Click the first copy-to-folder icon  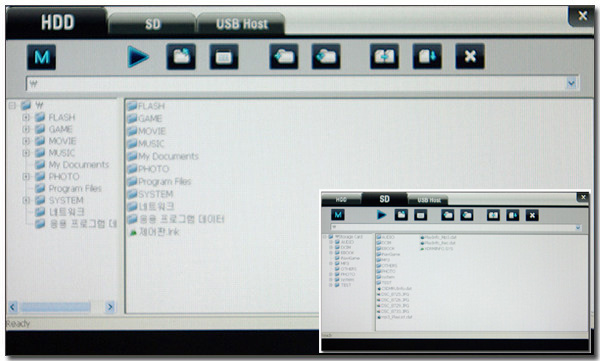pos(284,57)
